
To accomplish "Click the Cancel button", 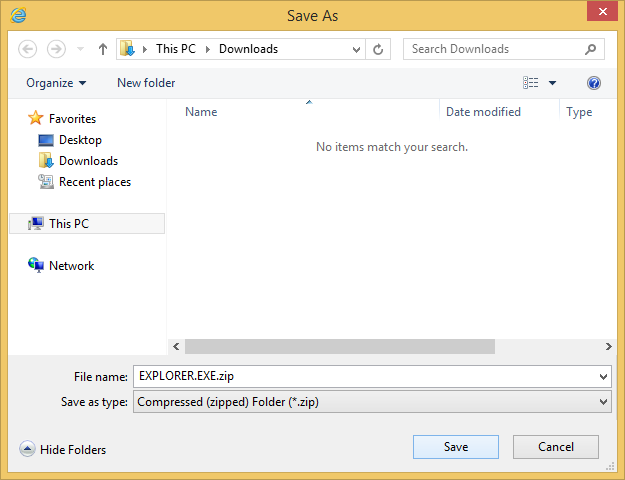I will 555,447.
